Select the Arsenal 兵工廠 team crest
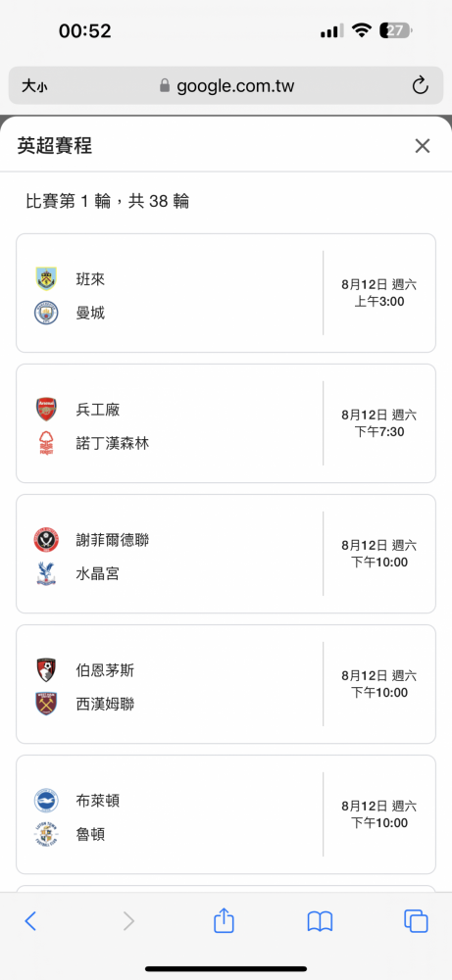452x980 pixels. [x=46, y=409]
